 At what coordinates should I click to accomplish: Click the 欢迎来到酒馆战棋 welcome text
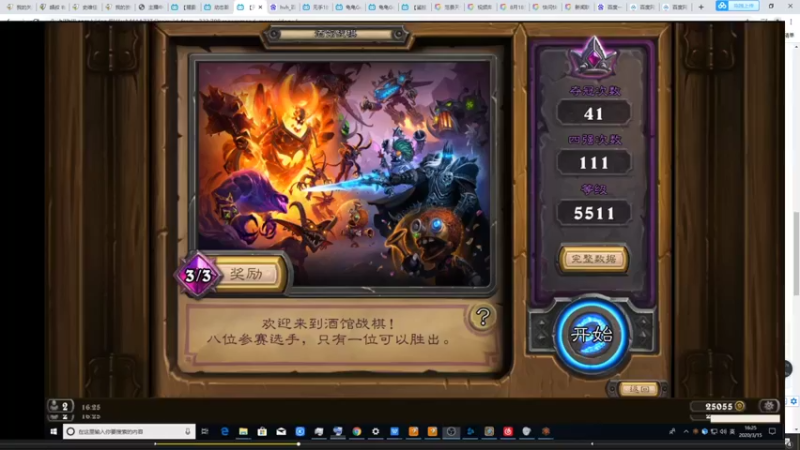pyautogui.click(x=329, y=323)
